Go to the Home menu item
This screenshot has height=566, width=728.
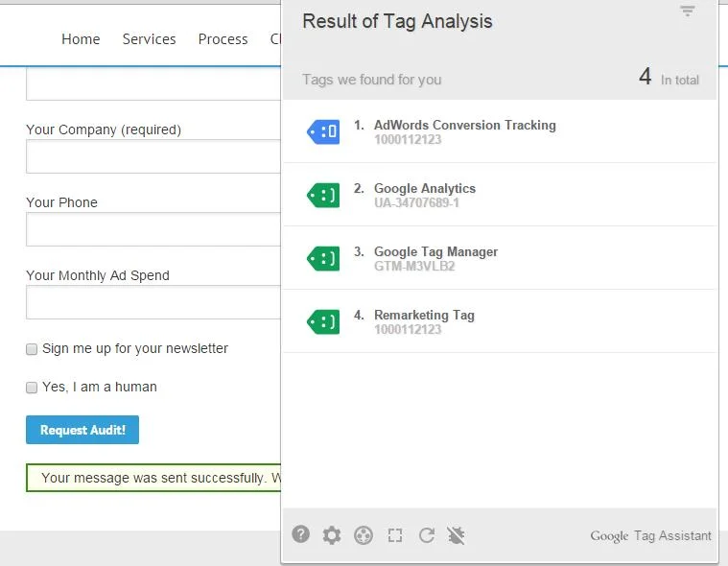click(81, 39)
